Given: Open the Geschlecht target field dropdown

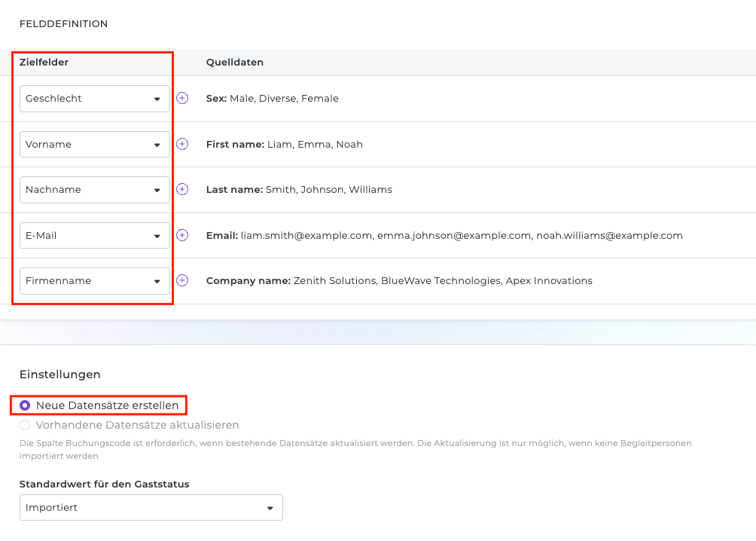Looking at the screenshot, I should 95,99.
